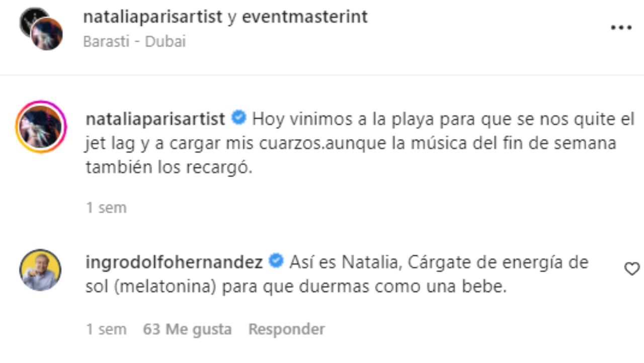Click the 'y' connector between header usernames
This screenshot has width=644, height=363.
tap(232, 18)
